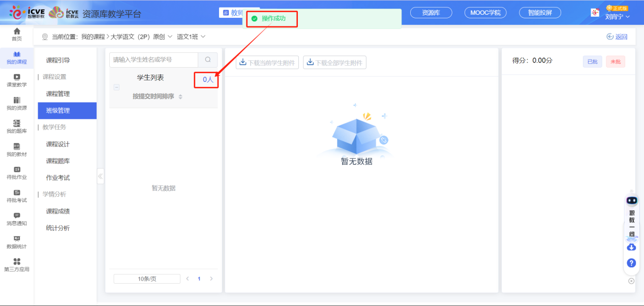Click the 下载全部学生附件 button

click(334, 63)
